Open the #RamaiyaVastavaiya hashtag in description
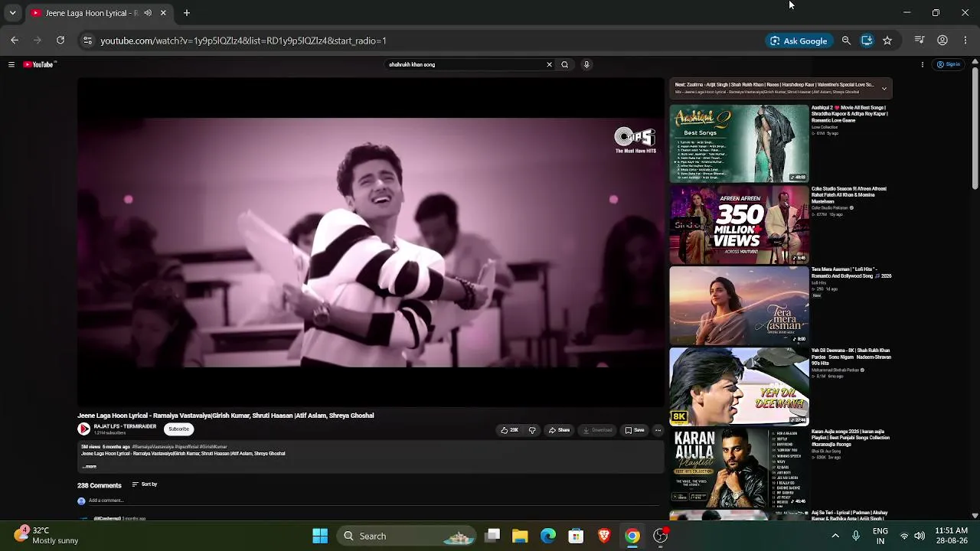 [x=153, y=447]
